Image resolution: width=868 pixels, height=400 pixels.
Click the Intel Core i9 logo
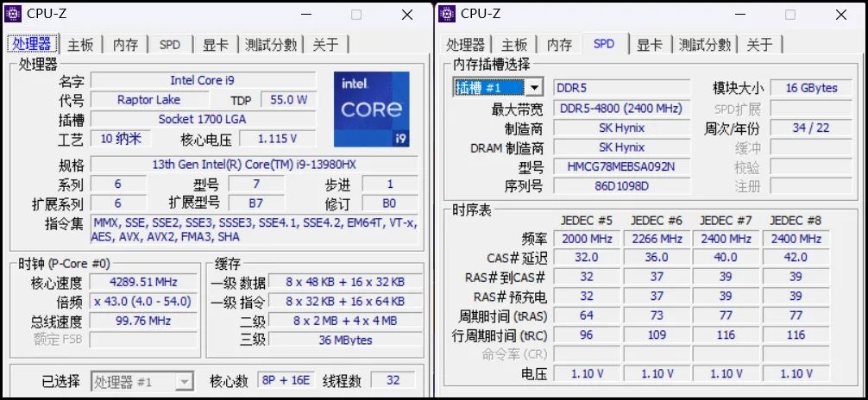[x=371, y=109]
